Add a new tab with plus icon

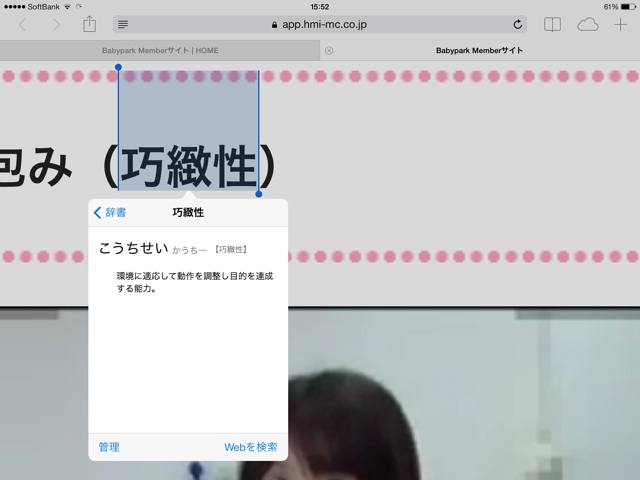coord(620,24)
